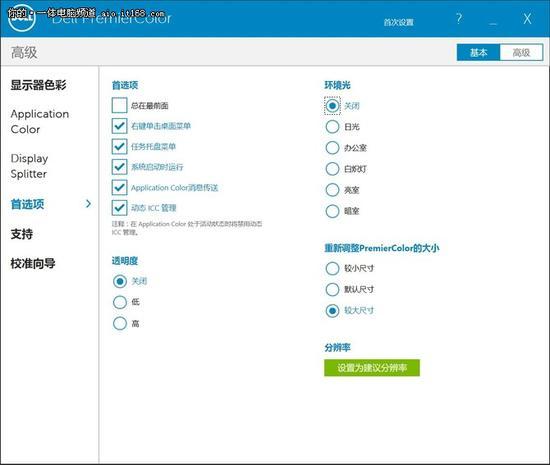
Task: Select 日光 ambient light option
Action: (332, 127)
